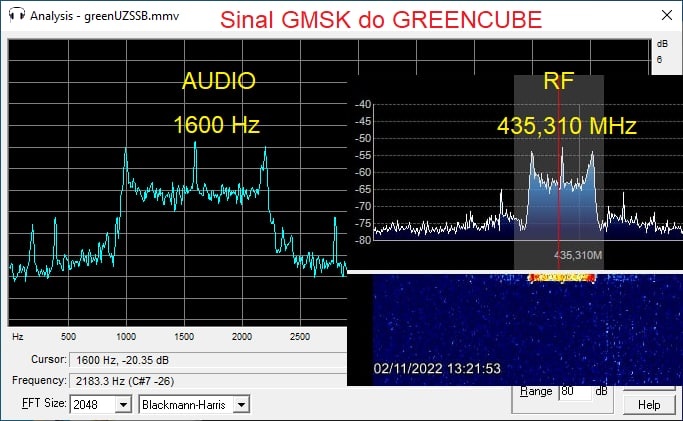Click the FFT Size value 2048
Screen dimensions: 683x421
point(94,405)
